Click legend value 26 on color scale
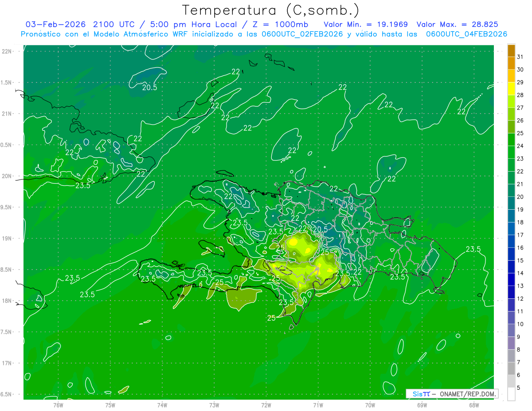Image resolution: width=532 pixels, height=411 pixels. (x=520, y=120)
